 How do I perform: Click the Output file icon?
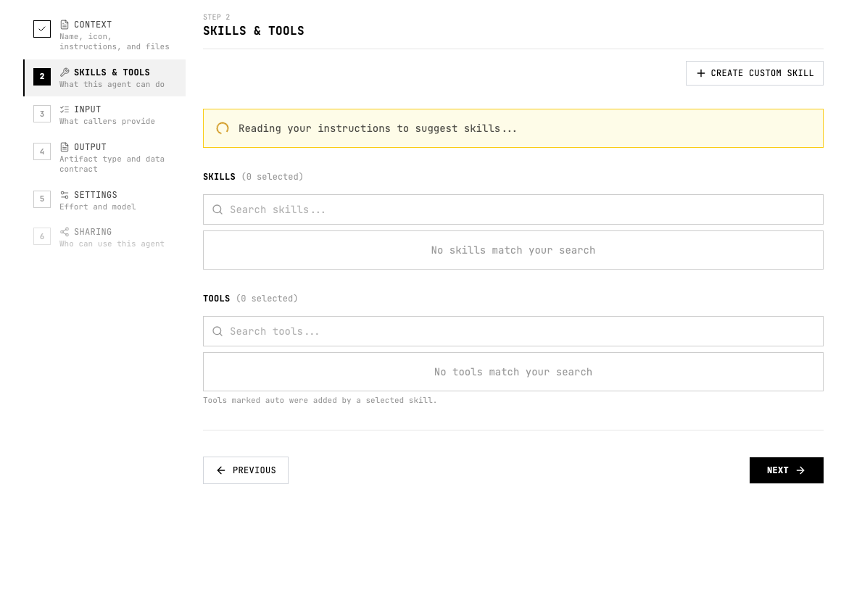tap(65, 146)
